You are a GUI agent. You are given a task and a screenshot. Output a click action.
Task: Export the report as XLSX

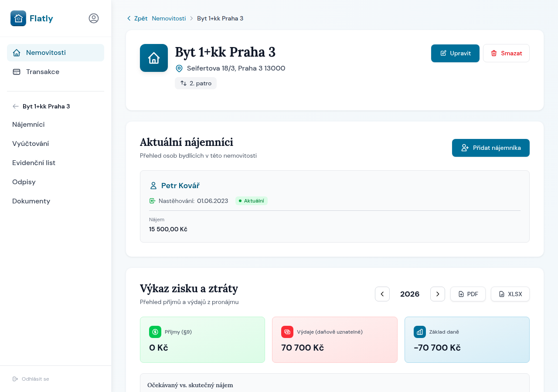[x=510, y=294]
